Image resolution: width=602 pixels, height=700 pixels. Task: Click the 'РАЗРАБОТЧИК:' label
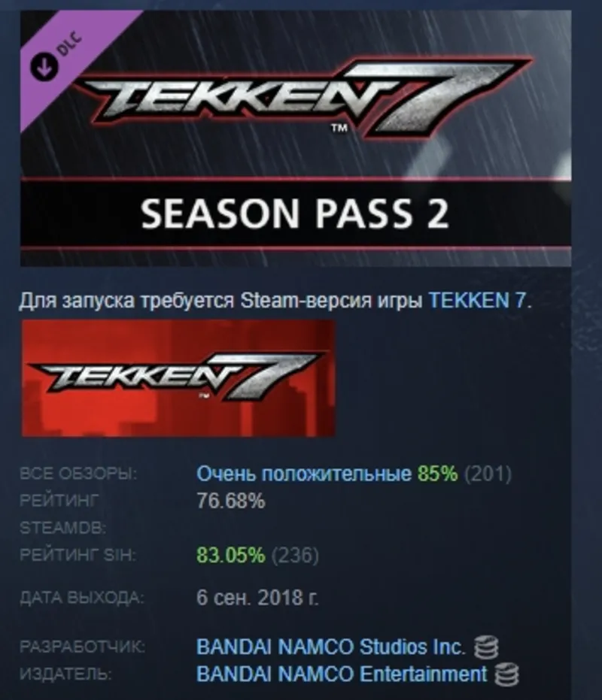tap(82, 647)
